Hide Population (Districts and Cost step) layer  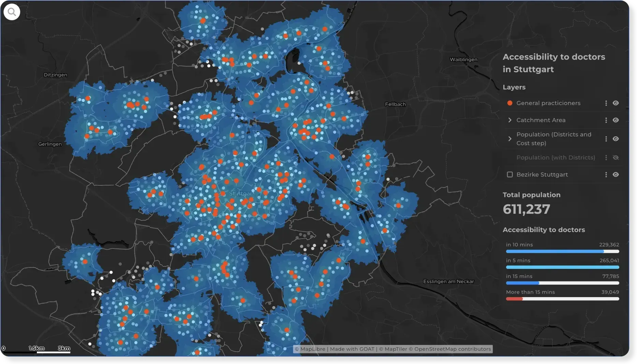tap(616, 139)
